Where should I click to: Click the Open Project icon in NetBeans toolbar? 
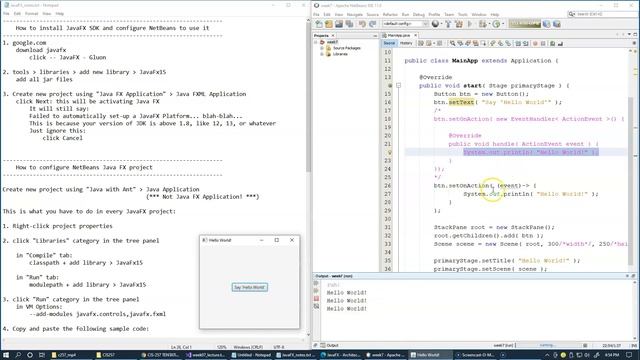coord(339,24)
